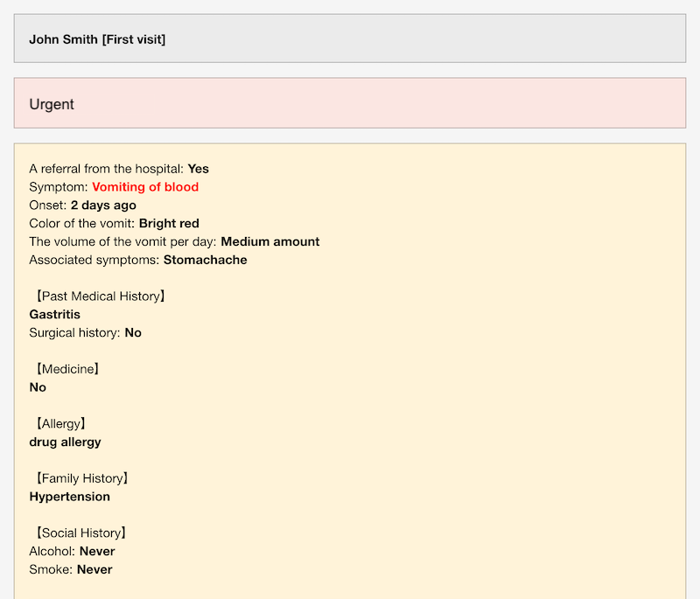Click the Medicine section heading
Image resolution: width=700 pixels, height=599 pixels.
(x=67, y=369)
